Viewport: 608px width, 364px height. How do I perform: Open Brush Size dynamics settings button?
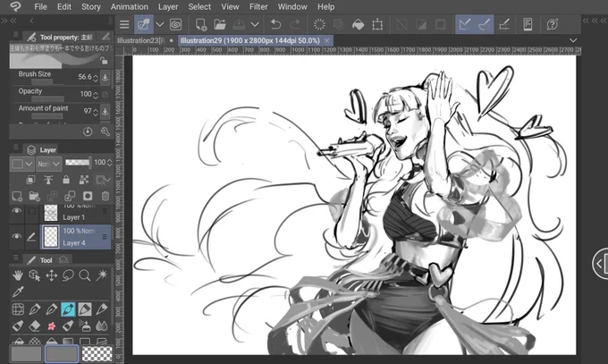pyautogui.click(x=106, y=77)
